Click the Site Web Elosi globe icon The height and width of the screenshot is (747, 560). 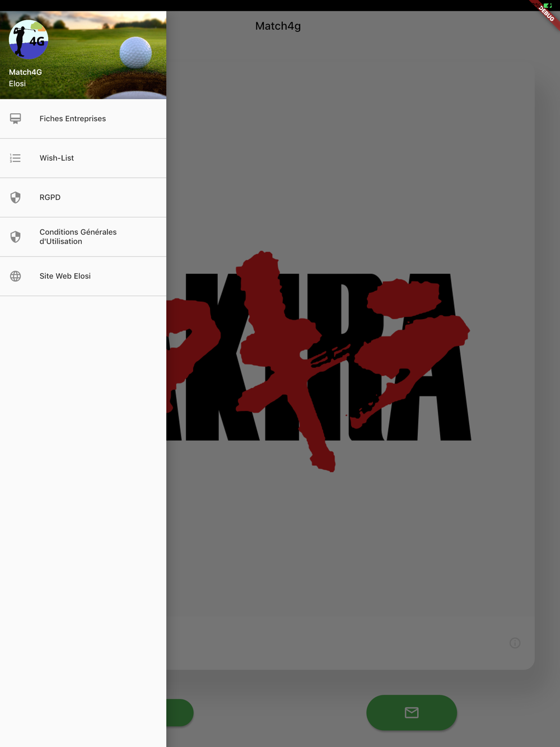(x=16, y=276)
